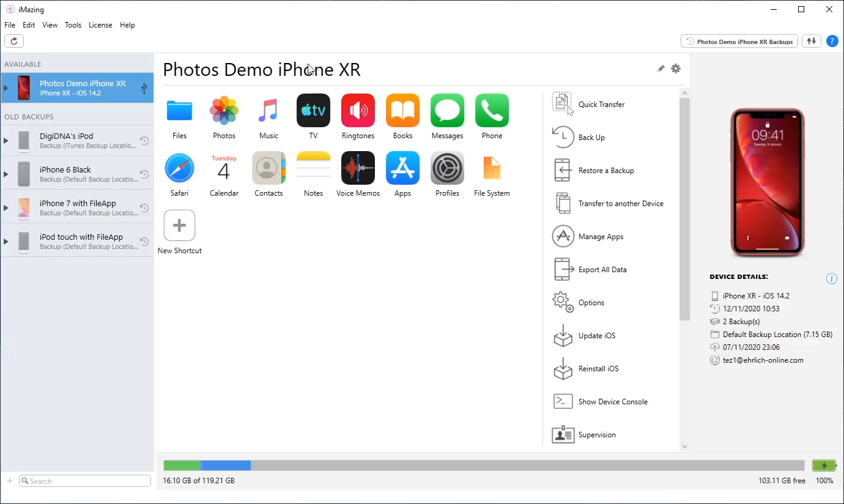Click the battery charging indicator
Image resolution: width=844 pixels, height=504 pixels.
pyautogui.click(x=824, y=465)
